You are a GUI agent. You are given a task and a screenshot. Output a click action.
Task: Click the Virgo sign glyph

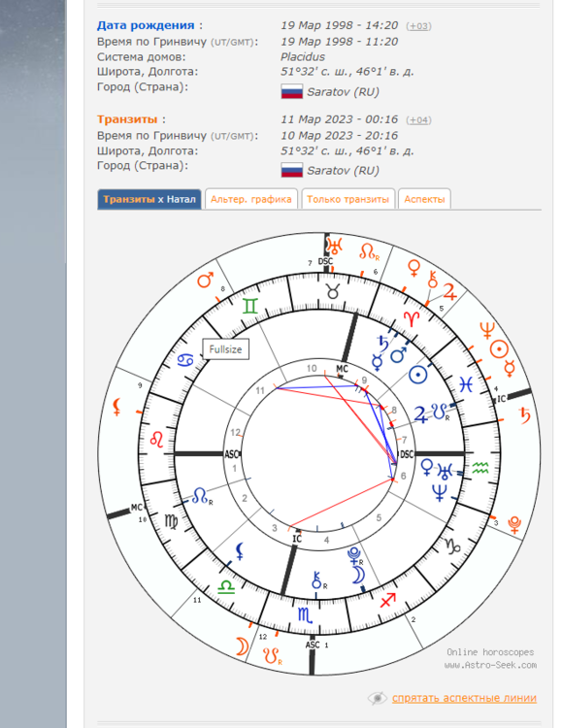tap(171, 521)
